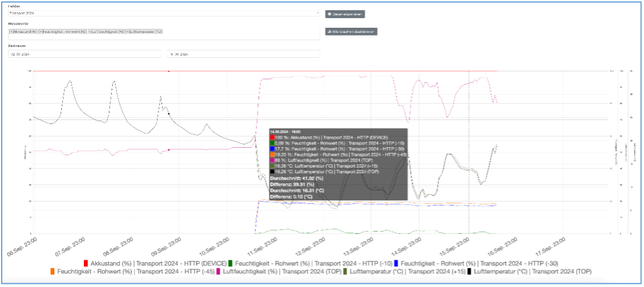Click the Zeitraum end date field
644x287 pixels.
[243, 54]
